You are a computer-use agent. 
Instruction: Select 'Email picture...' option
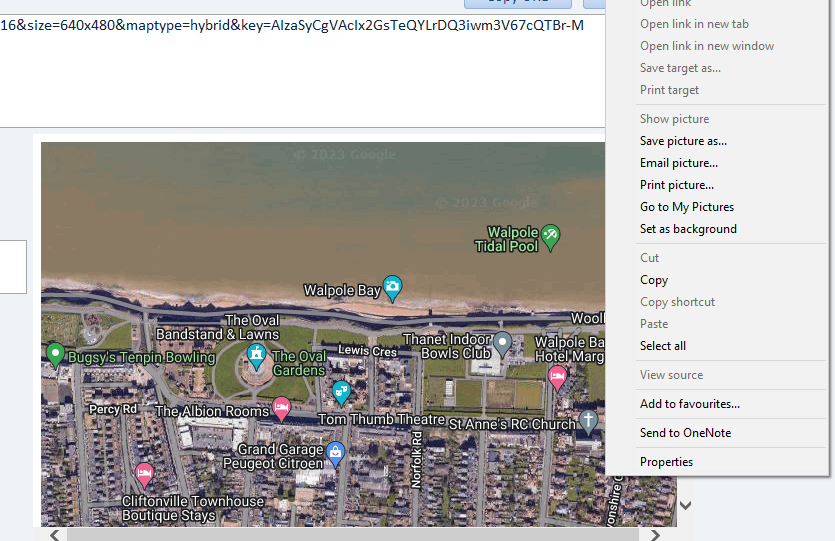(678, 163)
